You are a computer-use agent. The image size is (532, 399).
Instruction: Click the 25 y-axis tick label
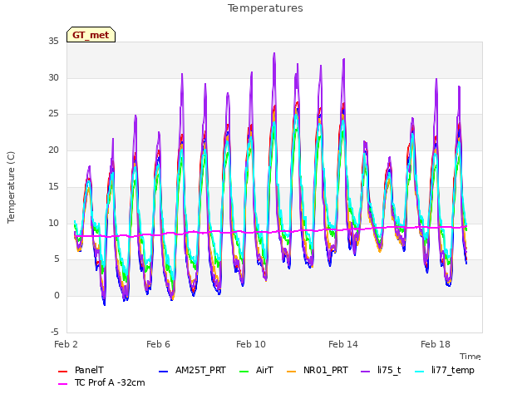click(53, 114)
